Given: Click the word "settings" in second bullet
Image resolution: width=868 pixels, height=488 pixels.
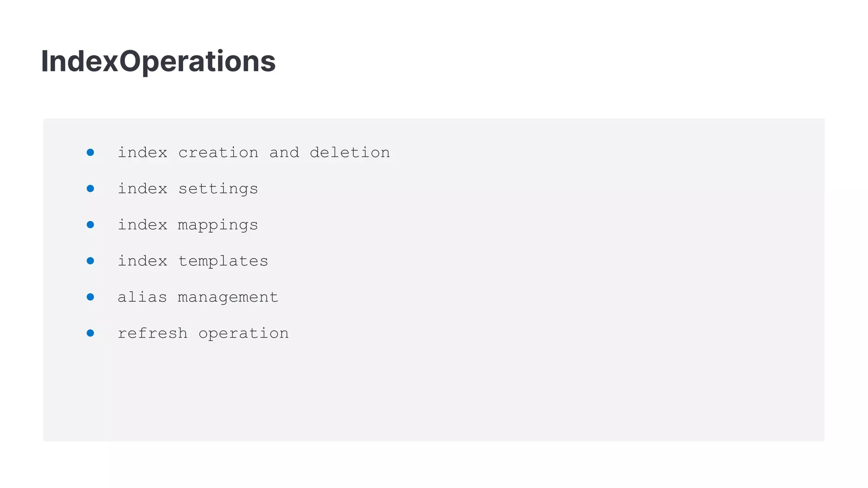Looking at the screenshot, I should 218,189.
